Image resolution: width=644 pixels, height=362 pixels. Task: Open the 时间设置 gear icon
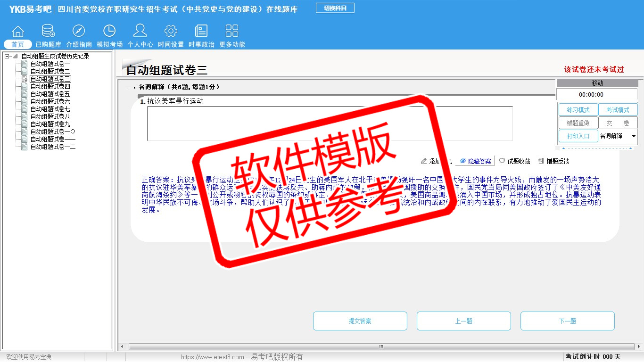point(171,31)
